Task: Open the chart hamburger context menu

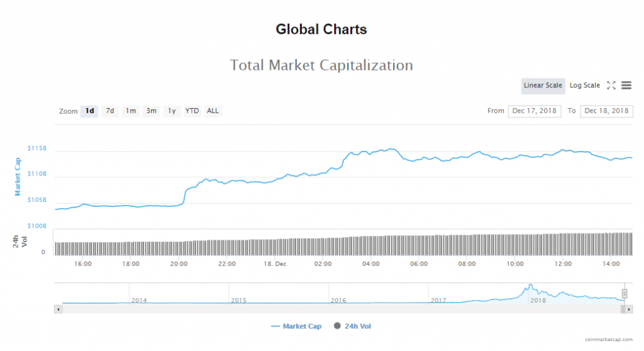Action: (626, 85)
